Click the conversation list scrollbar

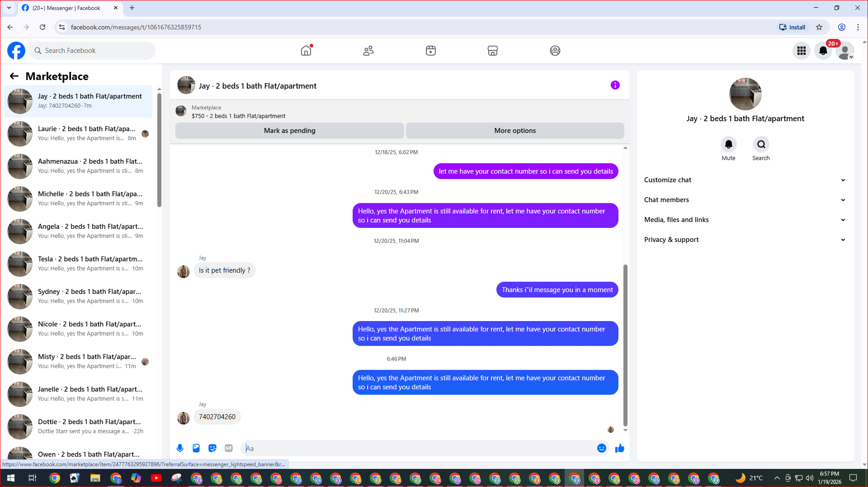coord(159,149)
